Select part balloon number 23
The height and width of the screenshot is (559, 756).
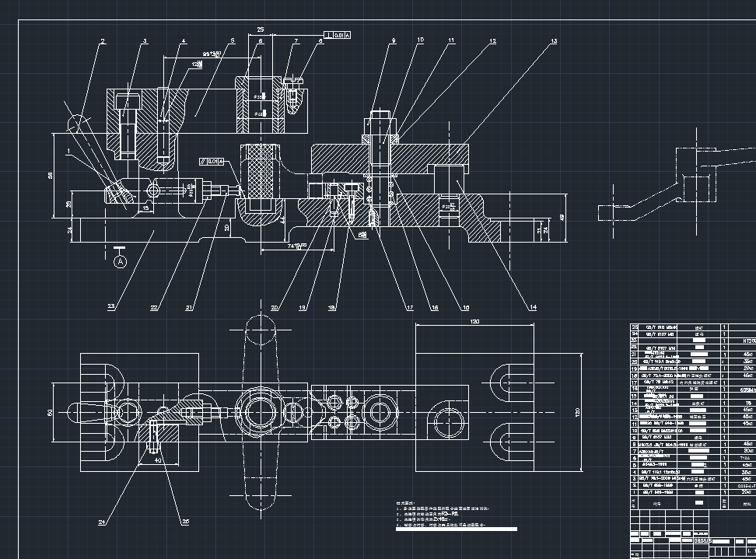(111, 306)
